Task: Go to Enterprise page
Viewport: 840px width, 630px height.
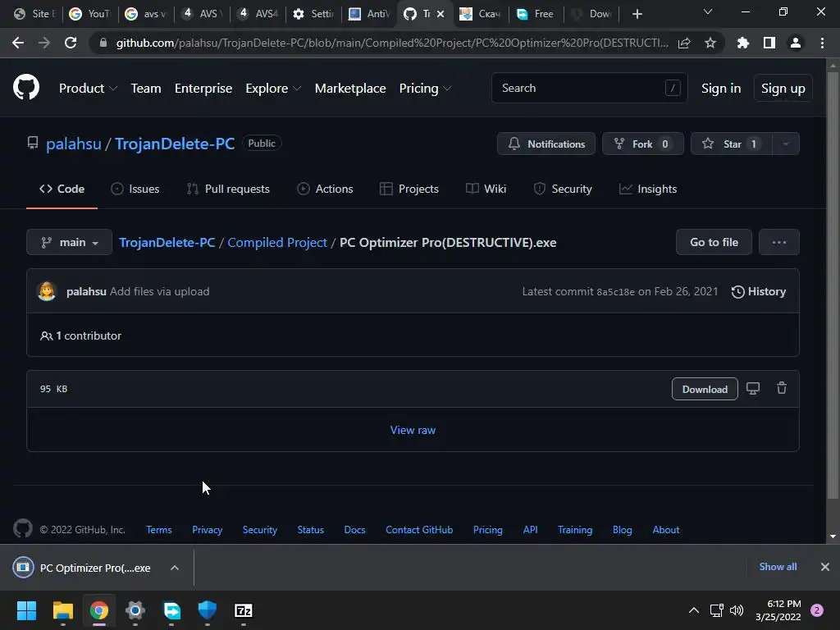Action: 203,89
